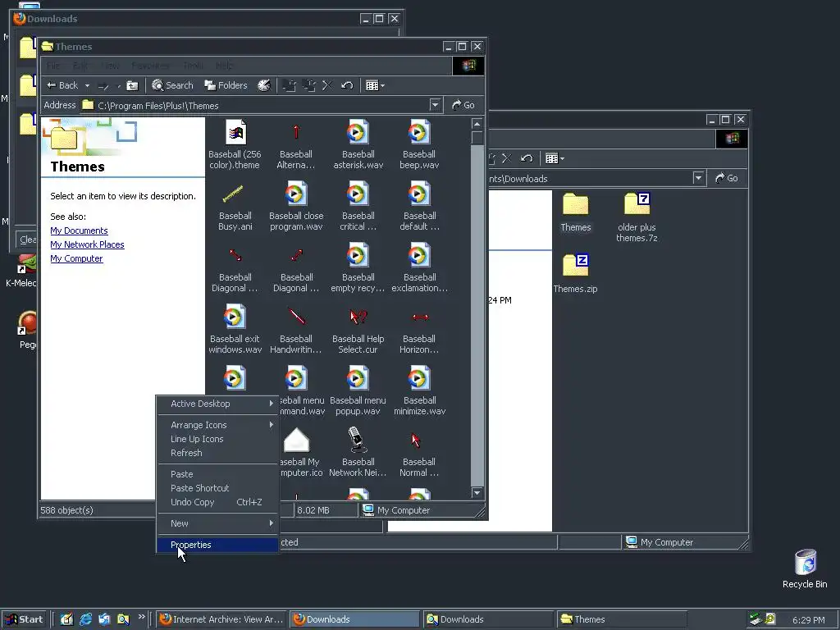Screen dimensions: 840x630
Task: Expand the Downloads window address bar dropdown
Action: pos(698,178)
